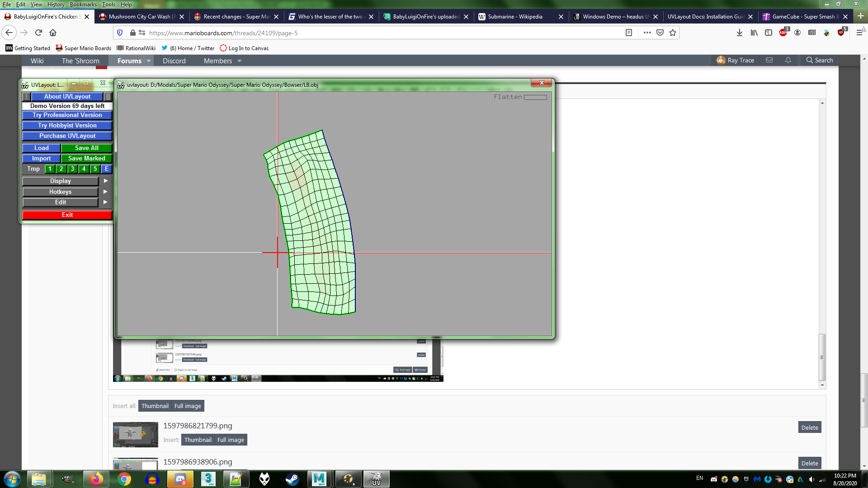
Task: Bookmark this page with the star icon
Action: pyautogui.click(x=673, y=33)
